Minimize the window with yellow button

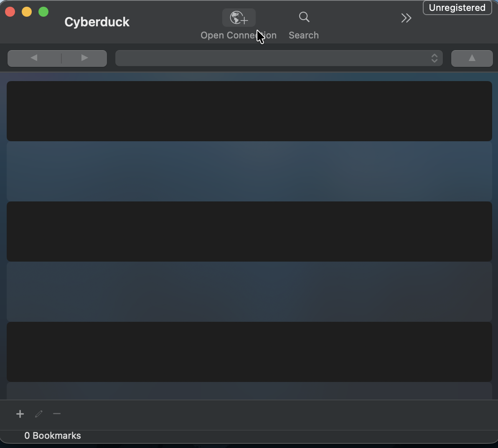click(27, 12)
